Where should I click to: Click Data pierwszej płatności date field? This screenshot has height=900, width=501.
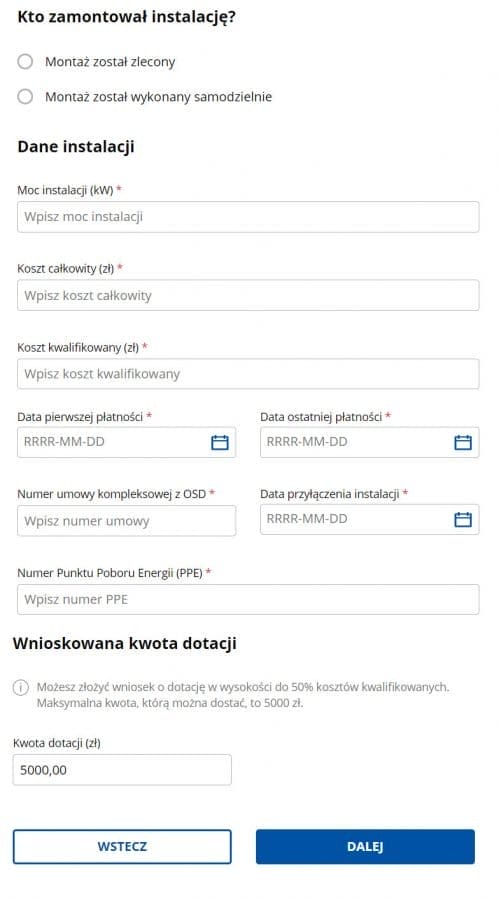126,442
